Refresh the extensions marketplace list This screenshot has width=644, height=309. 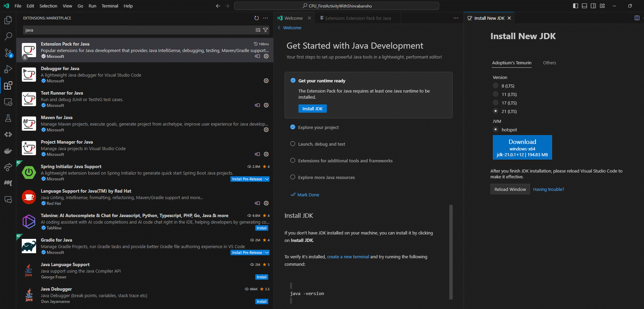point(257,18)
